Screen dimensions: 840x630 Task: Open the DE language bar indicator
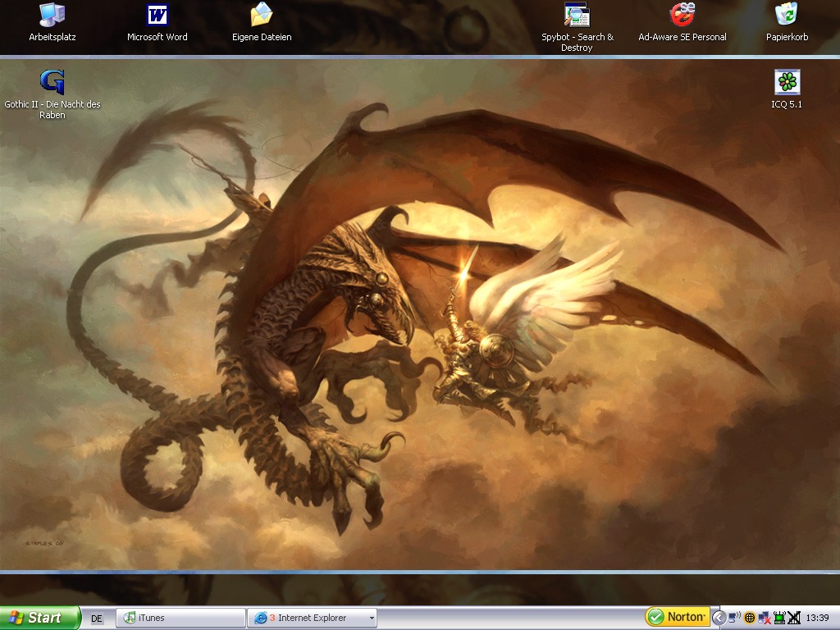click(97, 619)
